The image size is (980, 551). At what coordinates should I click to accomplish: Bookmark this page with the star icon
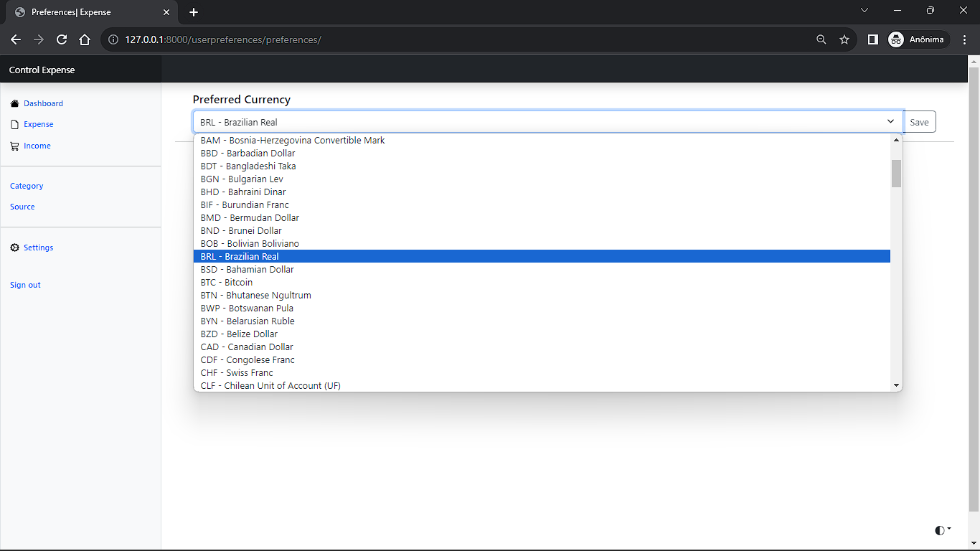[x=844, y=39]
